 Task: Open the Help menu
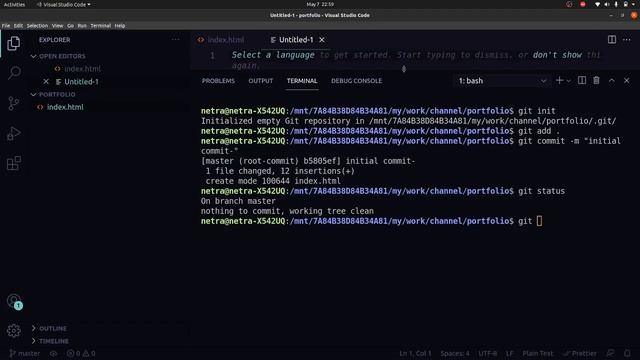(120, 25)
